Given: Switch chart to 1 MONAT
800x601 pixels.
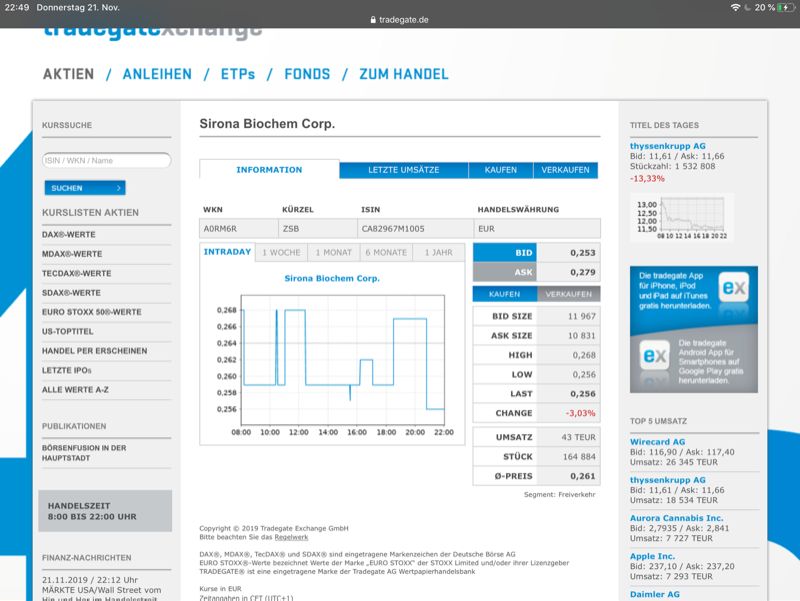Looking at the screenshot, I should click(334, 253).
